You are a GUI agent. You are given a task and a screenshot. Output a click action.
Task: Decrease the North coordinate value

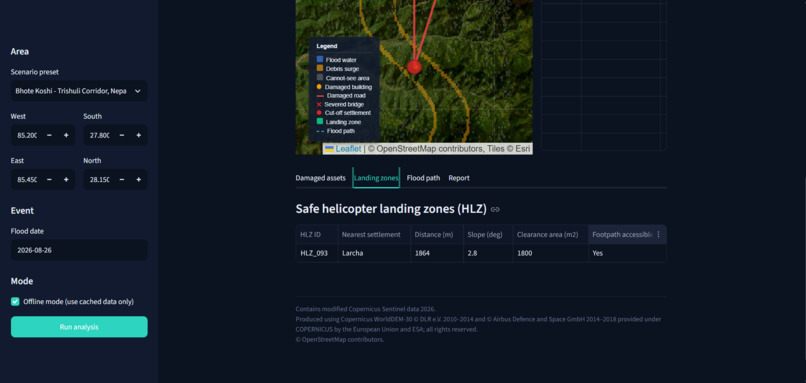(122, 179)
